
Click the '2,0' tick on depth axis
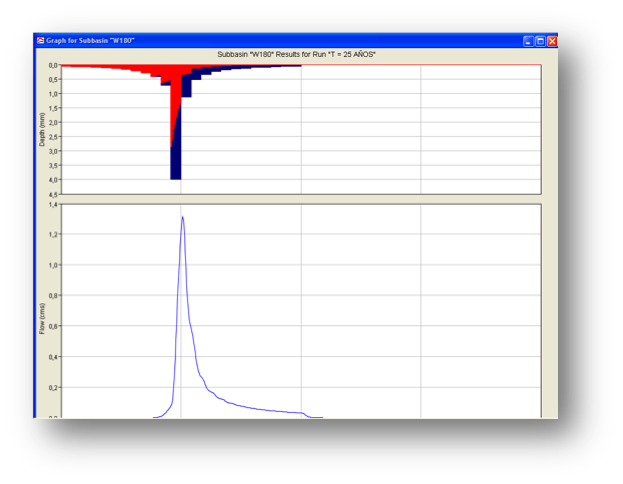(53, 122)
